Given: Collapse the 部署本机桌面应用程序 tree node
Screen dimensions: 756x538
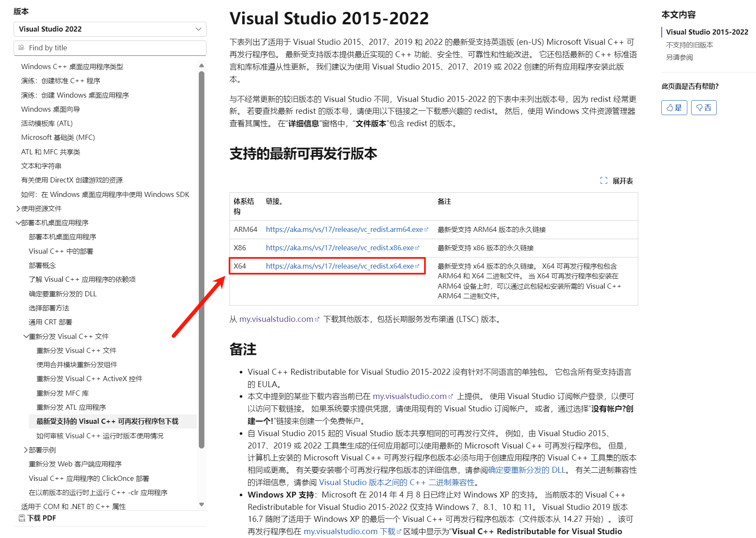Looking at the screenshot, I should tap(18, 223).
